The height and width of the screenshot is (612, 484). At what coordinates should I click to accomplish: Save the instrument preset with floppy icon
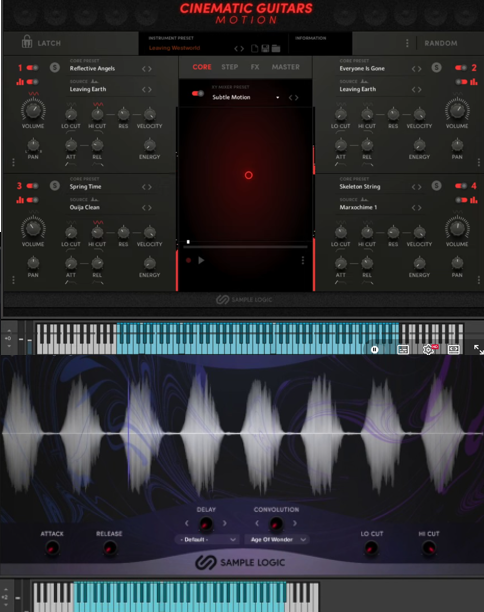pos(265,48)
